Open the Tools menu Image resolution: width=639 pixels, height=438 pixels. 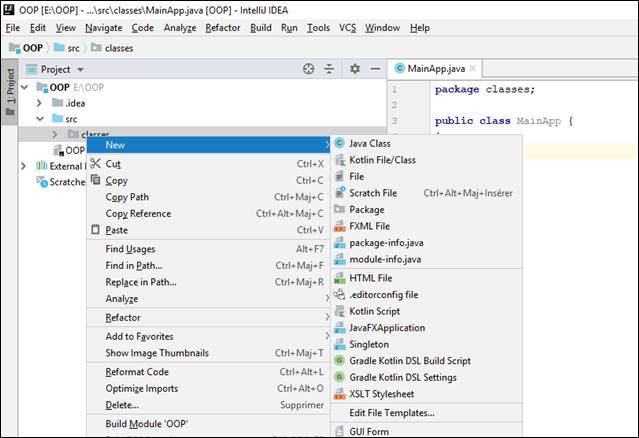coord(318,28)
